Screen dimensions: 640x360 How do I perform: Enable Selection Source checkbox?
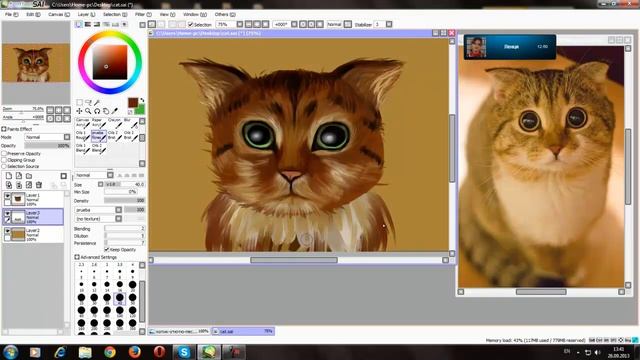point(4,166)
